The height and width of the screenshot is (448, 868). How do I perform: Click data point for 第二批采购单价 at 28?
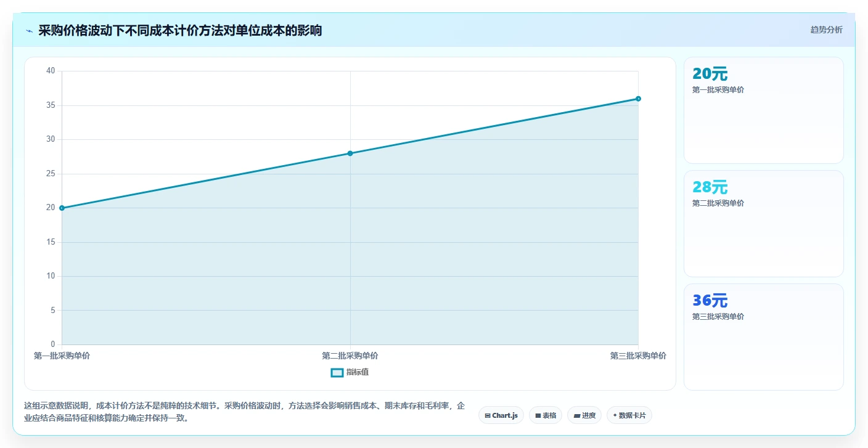[x=350, y=153]
